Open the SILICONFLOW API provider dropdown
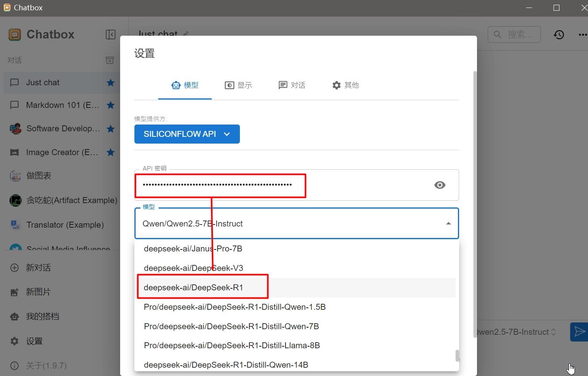Viewport: 588px width, 376px height. click(187, 134)
